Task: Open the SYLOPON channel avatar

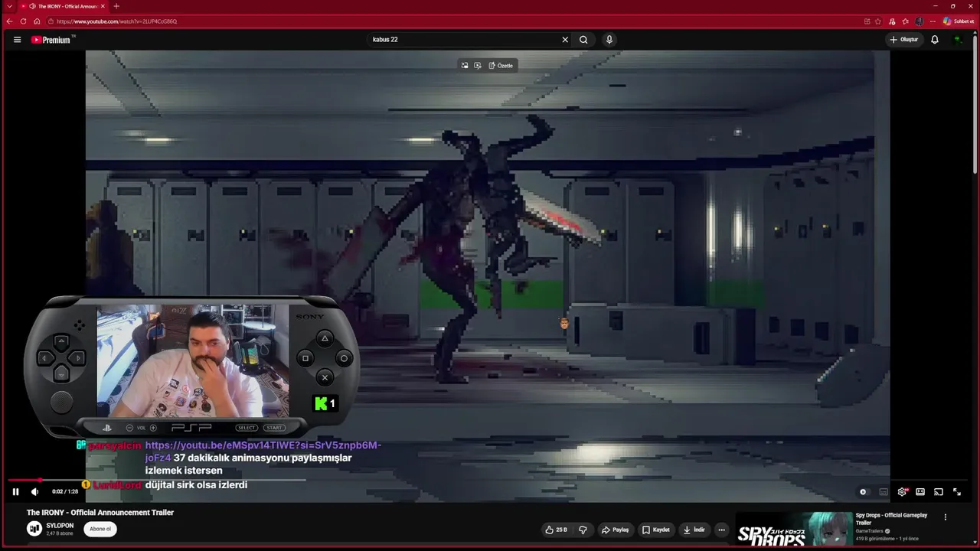Action: tap(34, 529)
